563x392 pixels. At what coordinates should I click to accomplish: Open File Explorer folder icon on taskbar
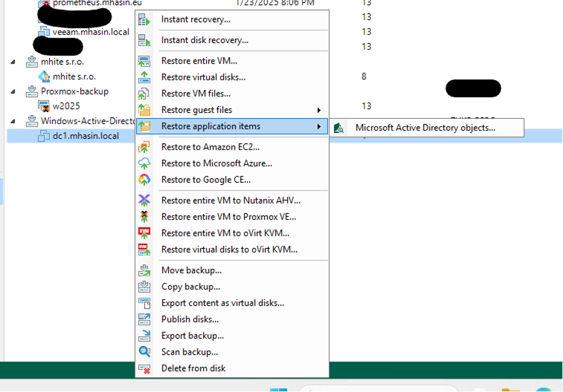tap(511, 390)
